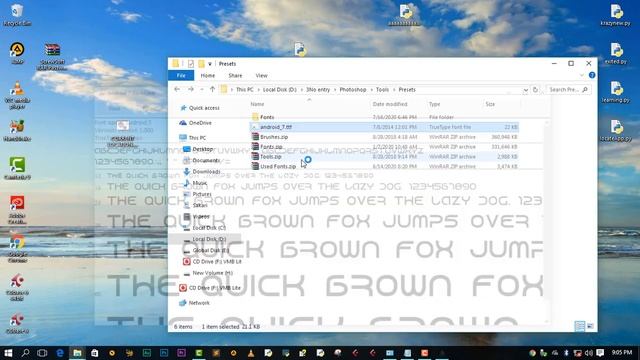Viewport: 640px width, 360px height.
Task: Open Global Disk (E:) in navigation pane
Action: point(211,250)
